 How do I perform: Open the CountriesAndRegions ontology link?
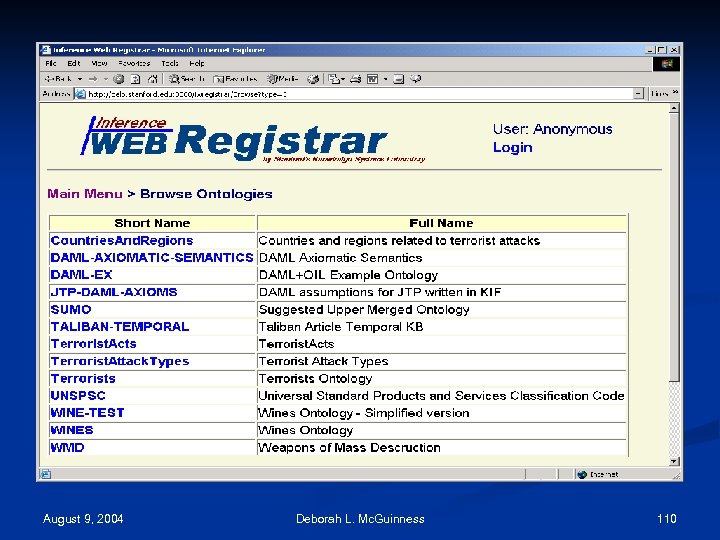tap(122, 241)
